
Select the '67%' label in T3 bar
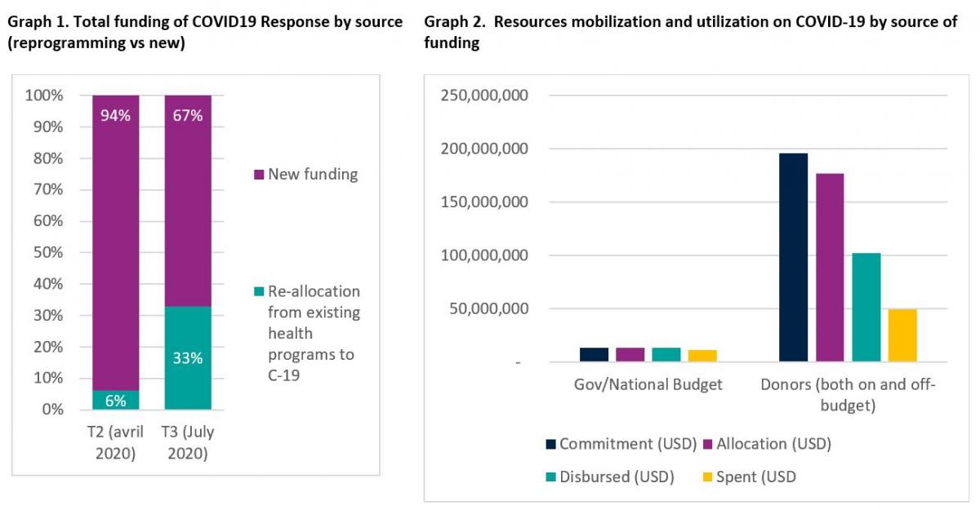click(188, 115)
